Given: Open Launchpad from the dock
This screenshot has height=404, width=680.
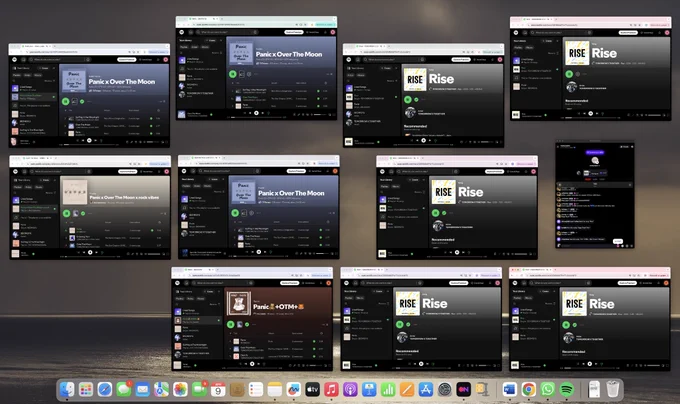Looking at the screenshot, I should 86,389.
